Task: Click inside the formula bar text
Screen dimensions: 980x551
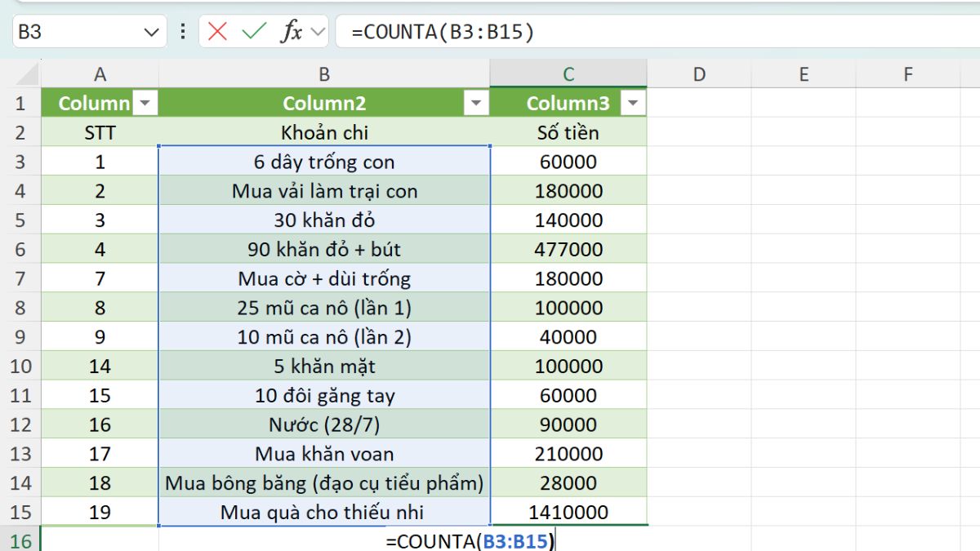Action: [442, 32]
